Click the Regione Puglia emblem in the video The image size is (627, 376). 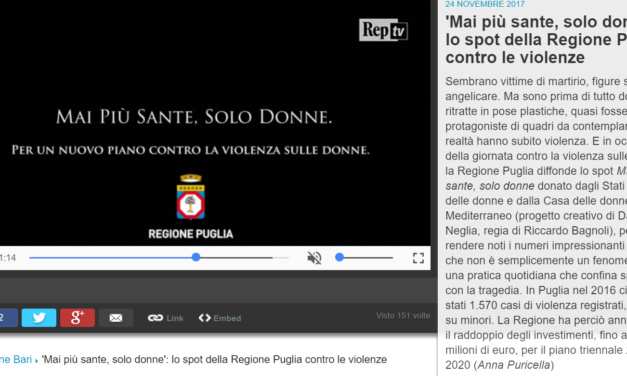[x=191, y=197]
